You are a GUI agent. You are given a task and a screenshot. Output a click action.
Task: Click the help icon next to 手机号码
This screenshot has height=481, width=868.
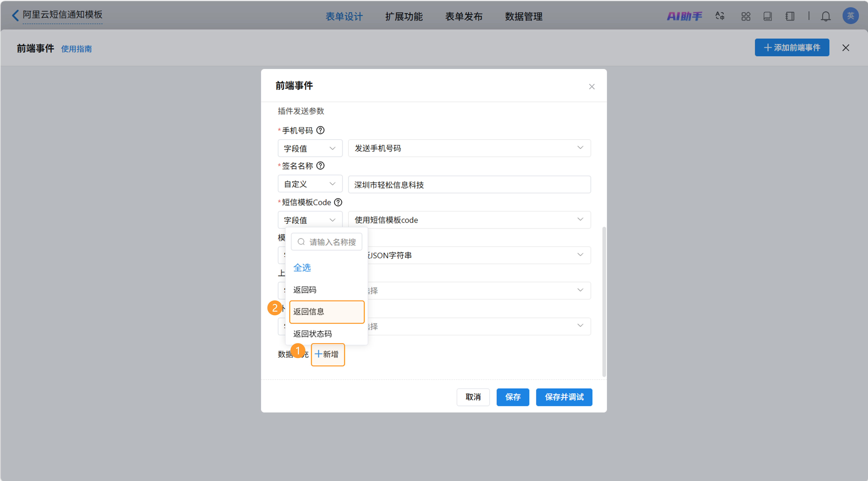(x=320, y=130)
